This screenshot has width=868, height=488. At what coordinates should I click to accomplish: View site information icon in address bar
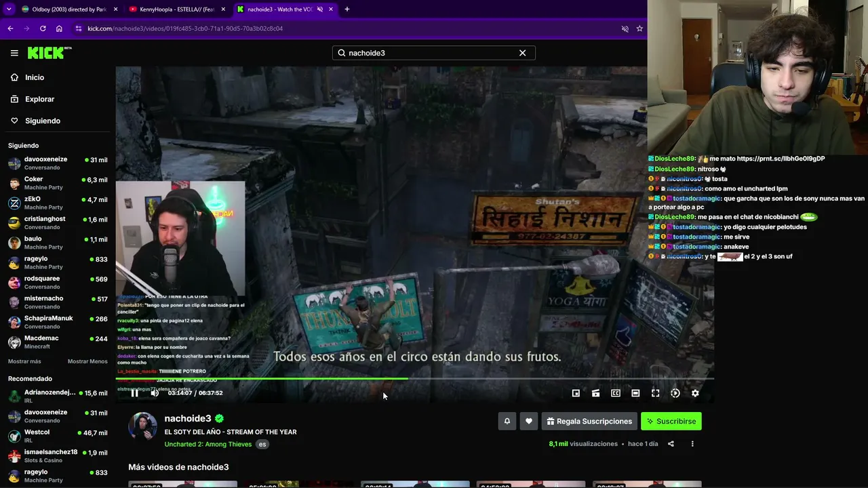pos(79,28)
